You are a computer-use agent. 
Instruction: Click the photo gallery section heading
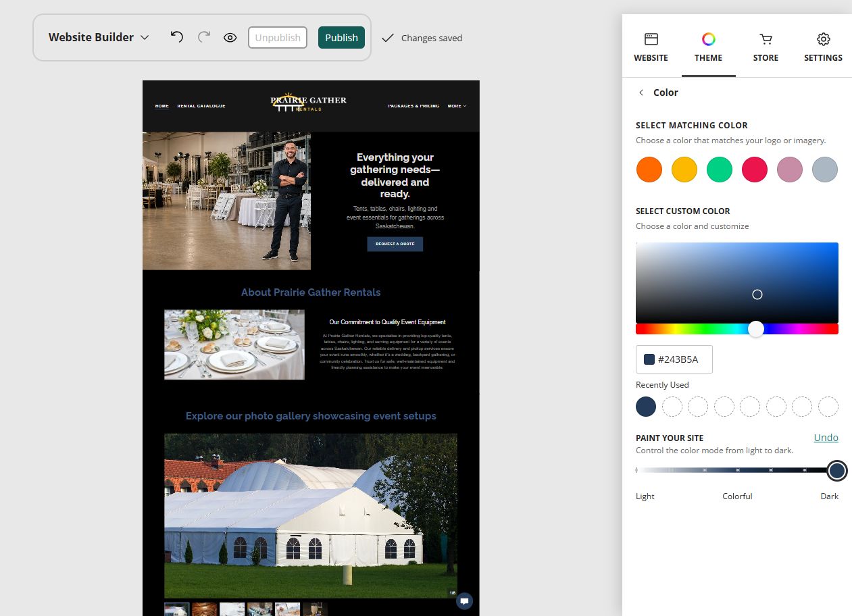click(311, 416)
